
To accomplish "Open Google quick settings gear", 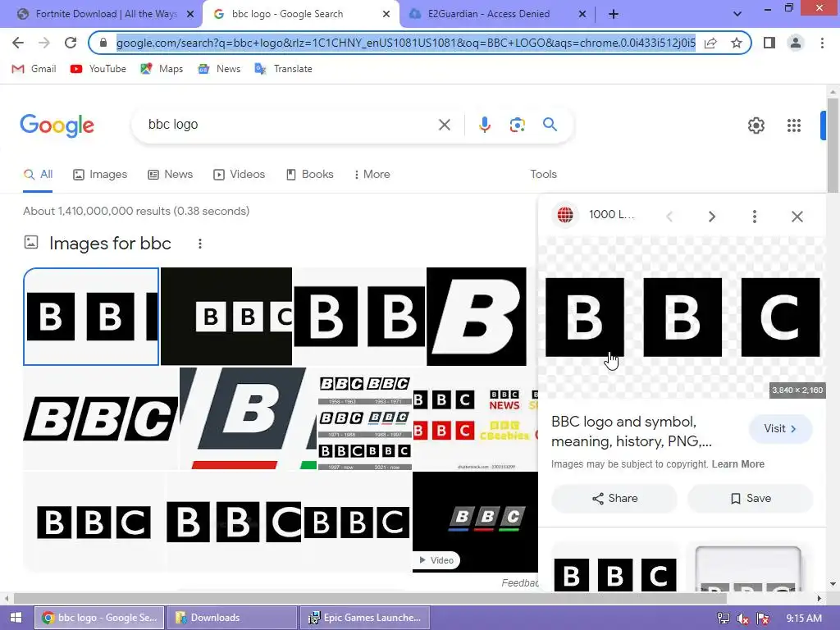I will click(756, 126).
